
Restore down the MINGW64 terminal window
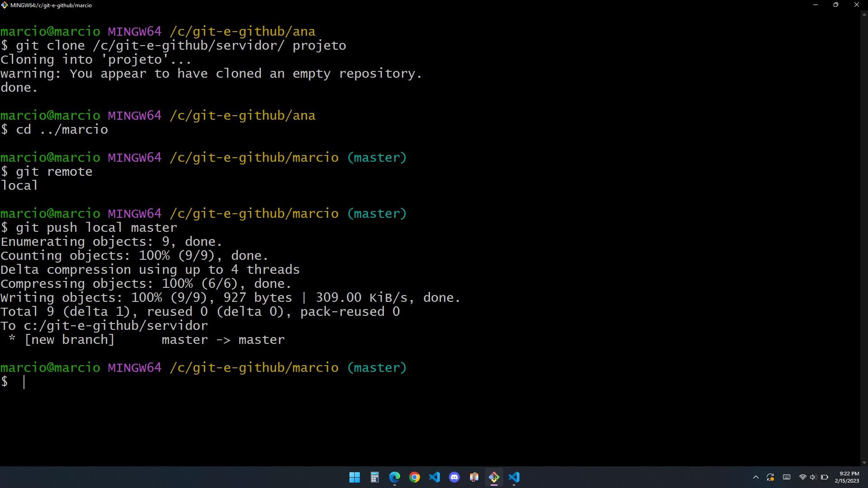(x=836, y=5)
